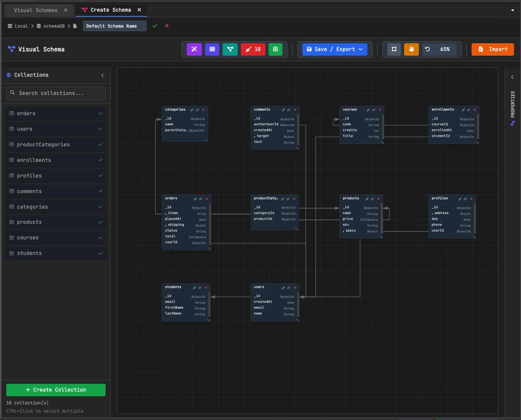Click the purple magic wand auto-arrange icon
The height and width of the screenshot is (420, 521).
tap(194, 49)
